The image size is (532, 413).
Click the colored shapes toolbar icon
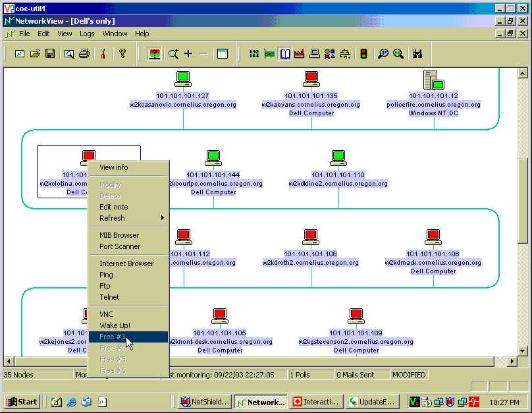[x=330, y=53]
